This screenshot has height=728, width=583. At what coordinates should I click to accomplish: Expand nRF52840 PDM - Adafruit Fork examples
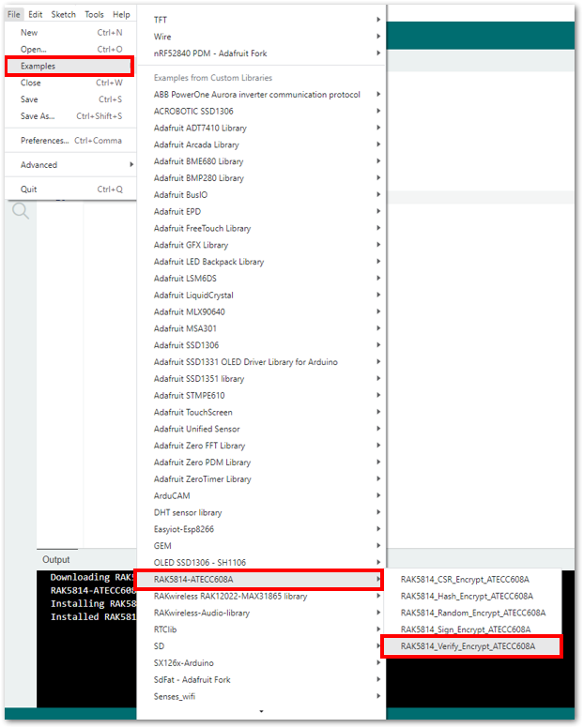click(x=262, y=53)
